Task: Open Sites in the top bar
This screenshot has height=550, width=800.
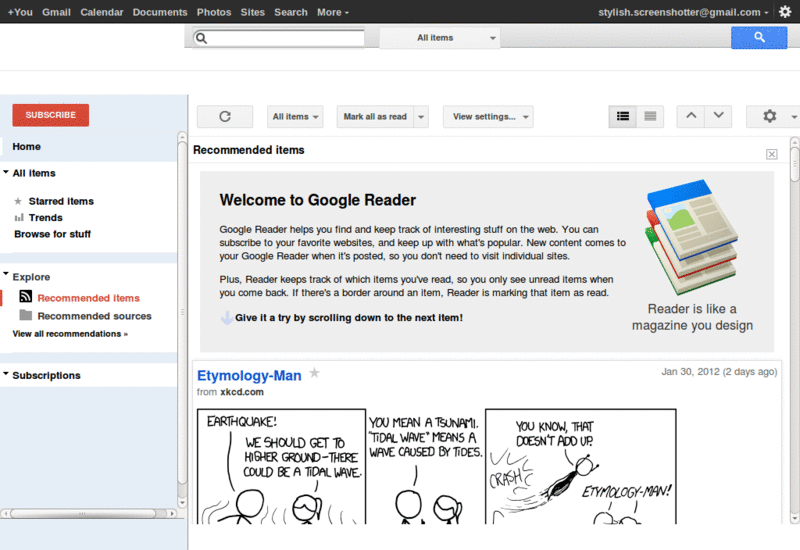Action: [253, 12]
